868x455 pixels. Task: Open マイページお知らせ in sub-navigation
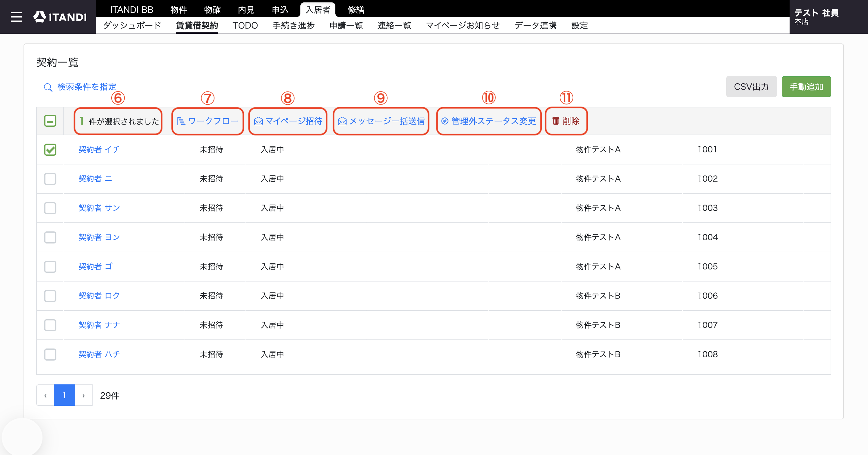click(463, 25)
